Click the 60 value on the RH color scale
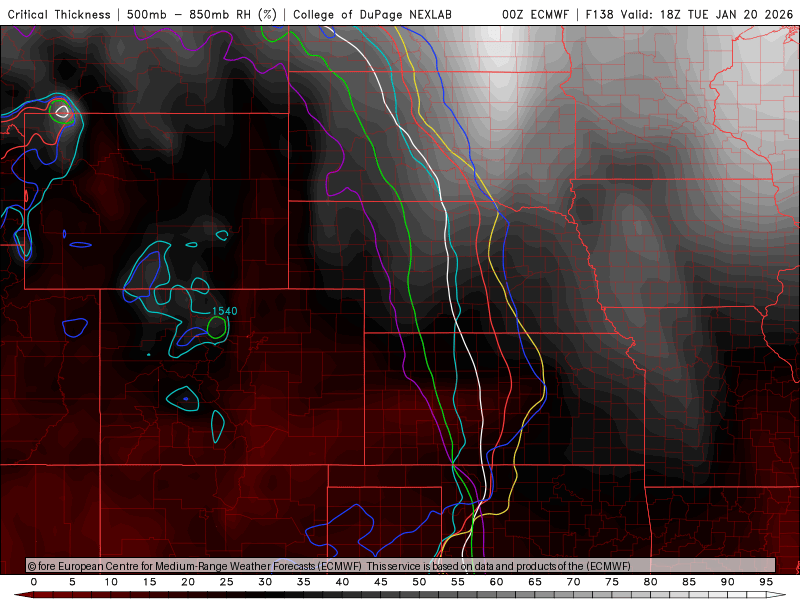800x600 pixels. (x=496, y=582)
